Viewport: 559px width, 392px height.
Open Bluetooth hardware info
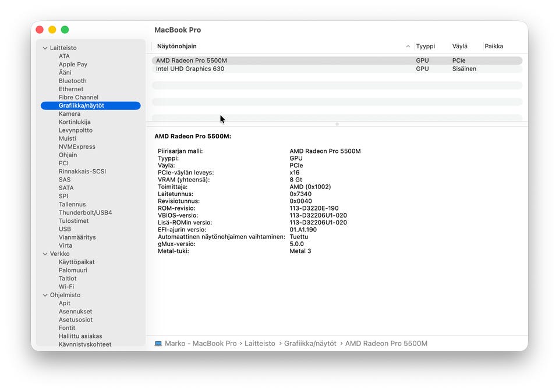pyautogui.click(x=72, y=81)
